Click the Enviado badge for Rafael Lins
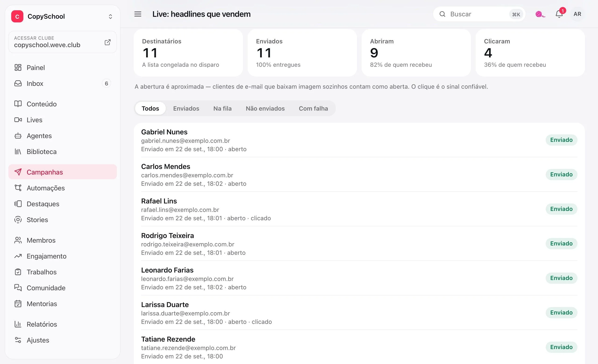598x364 pixels. (561, 209)
